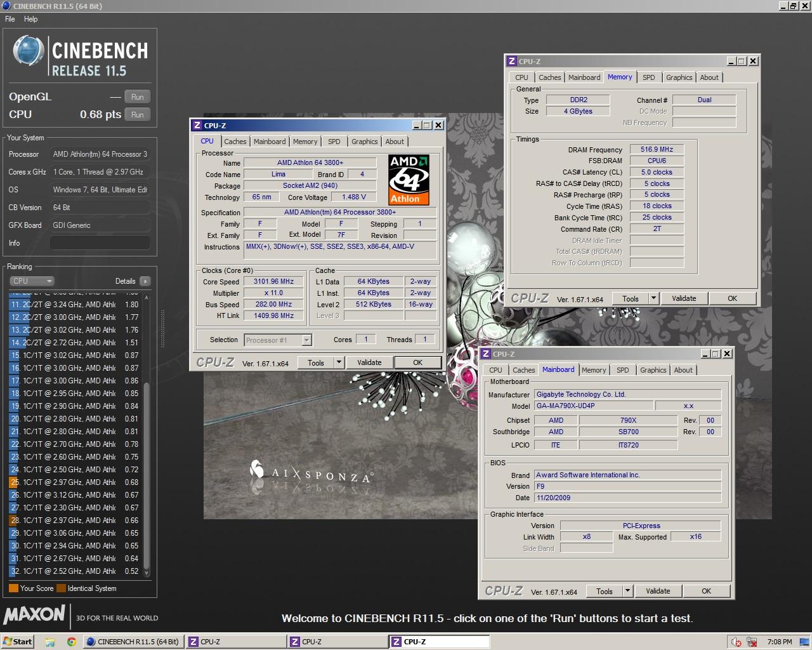Image resolution: width=812 pixels, height=650 pixels.
Task: Click OK in Mainboard CPU-Z window
Action: pos(706,592)
